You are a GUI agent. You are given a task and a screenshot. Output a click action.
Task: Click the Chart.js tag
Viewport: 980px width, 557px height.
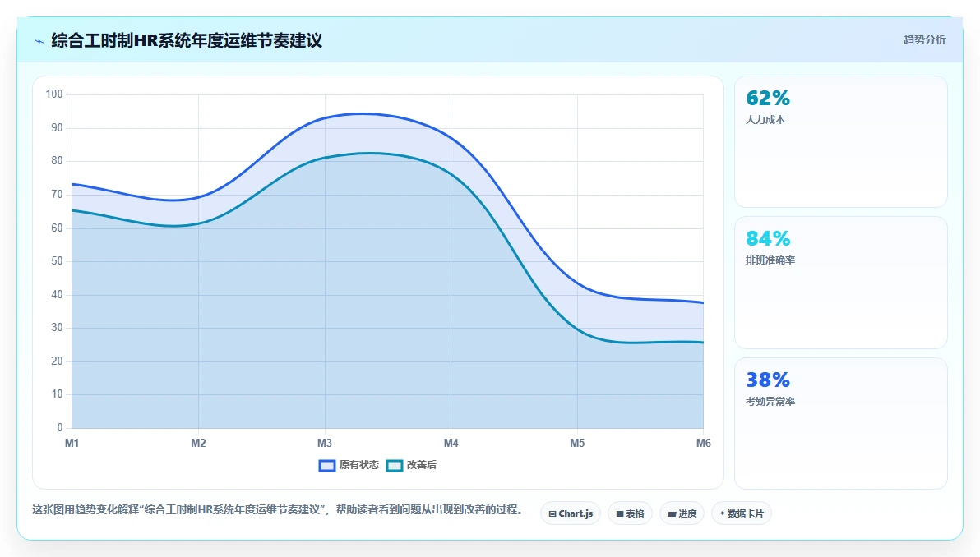(571, 513)
